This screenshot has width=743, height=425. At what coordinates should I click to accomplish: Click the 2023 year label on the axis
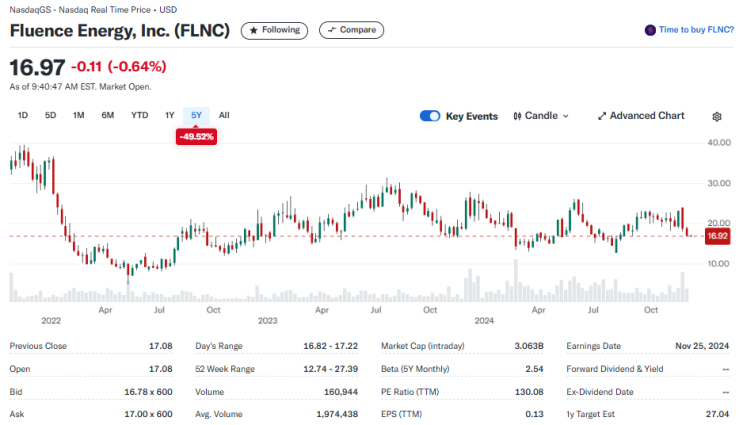268,321
